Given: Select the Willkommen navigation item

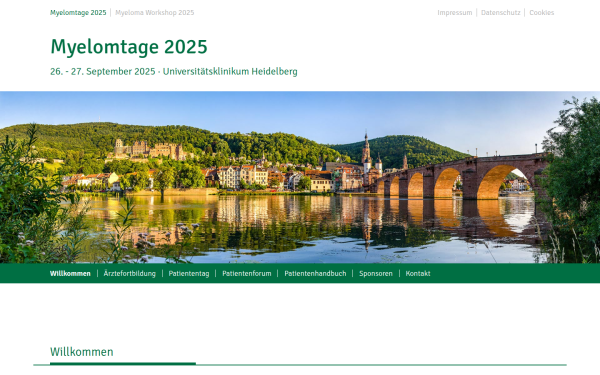Looking at the screenshot, I should tap(70, 274).
